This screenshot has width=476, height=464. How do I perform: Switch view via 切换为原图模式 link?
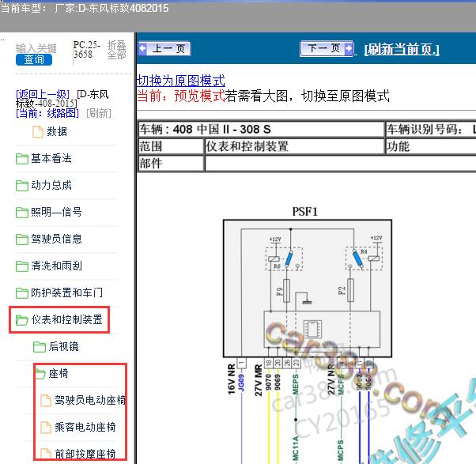(x=181, y=81)
